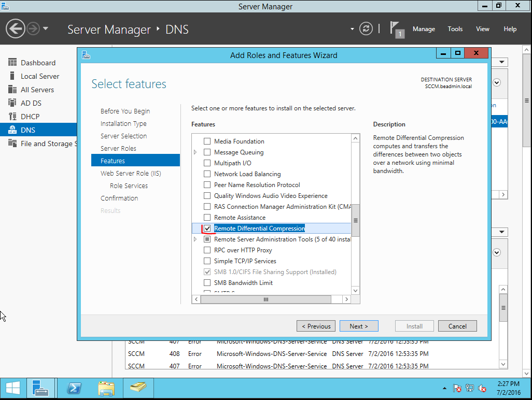Open upper TASKS dropdown arrow behind wizard

[x=501, y=62]
